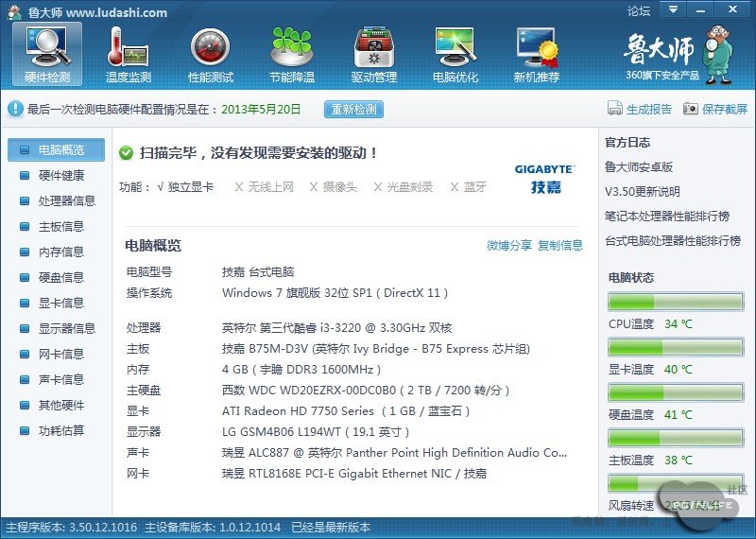Click the CPU温度 progress bar
Screen dimensions: 756x539
pyautogui.click(x=676, y=302)
